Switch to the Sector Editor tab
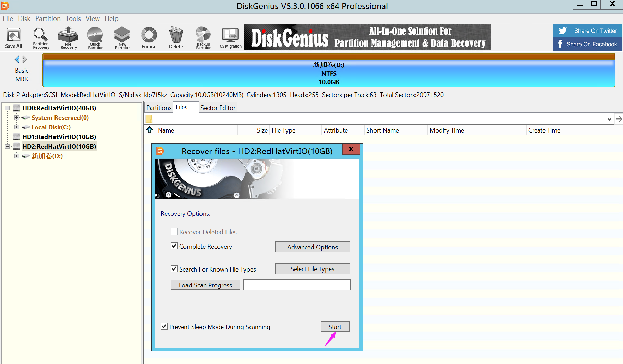 pos(218,108)
